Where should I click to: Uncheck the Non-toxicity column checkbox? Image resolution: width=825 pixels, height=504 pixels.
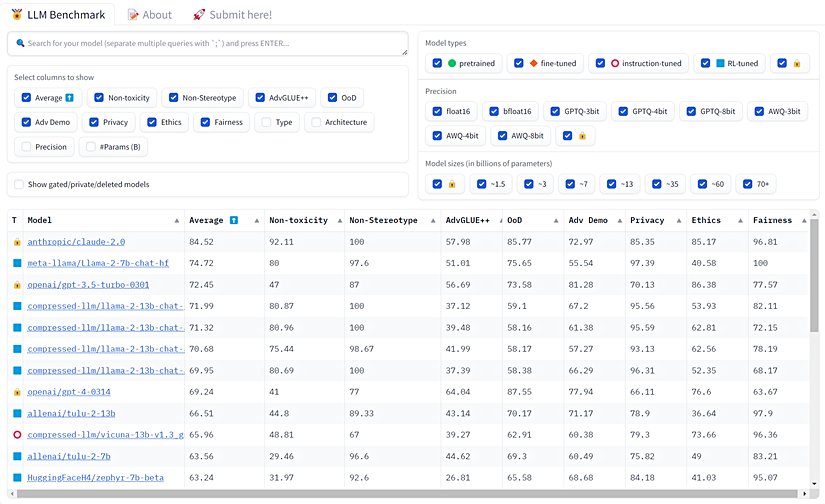click(98, 98)
